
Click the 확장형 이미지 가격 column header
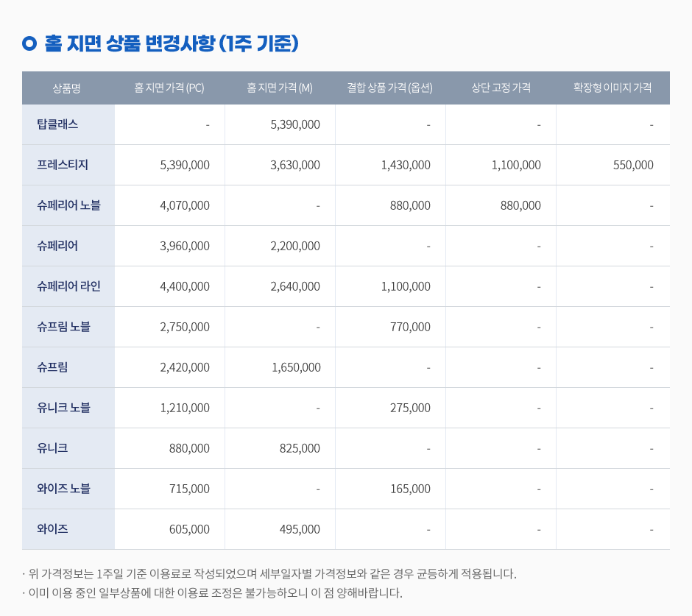612,88
